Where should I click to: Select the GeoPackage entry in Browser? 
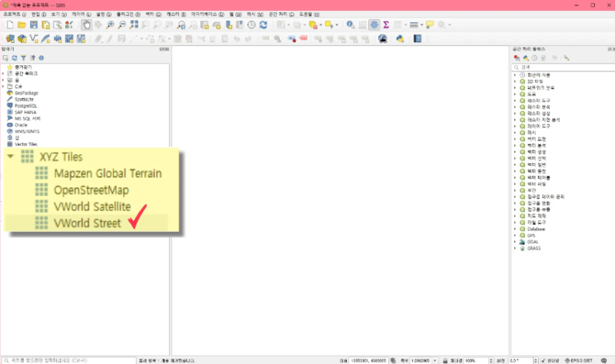pos(26,93)
